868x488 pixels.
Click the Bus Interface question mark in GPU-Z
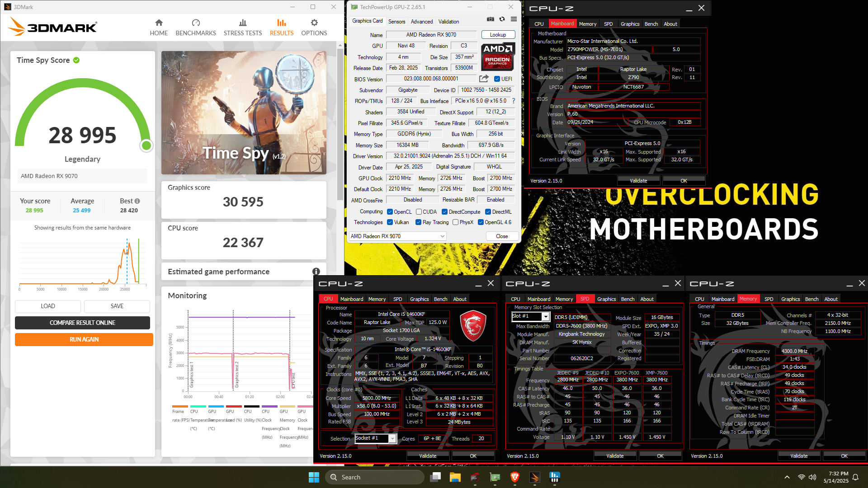click(514, 101)
